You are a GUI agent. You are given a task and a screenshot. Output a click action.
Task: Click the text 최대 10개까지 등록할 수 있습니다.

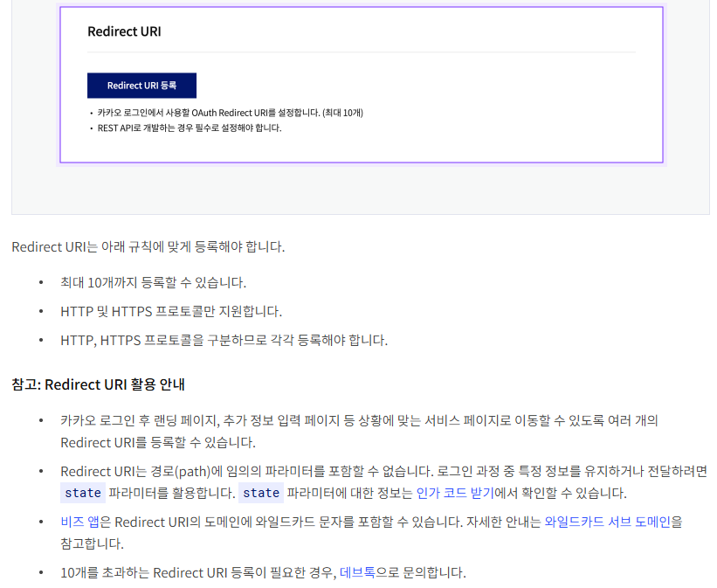153,282
